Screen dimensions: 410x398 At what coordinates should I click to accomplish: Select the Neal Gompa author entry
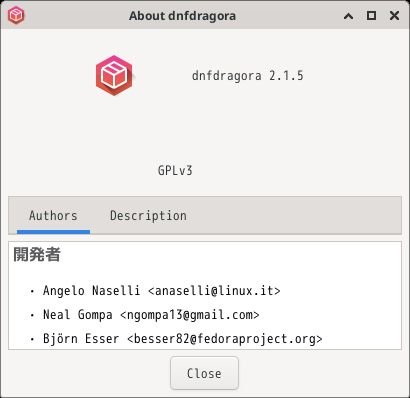point(151,315)
